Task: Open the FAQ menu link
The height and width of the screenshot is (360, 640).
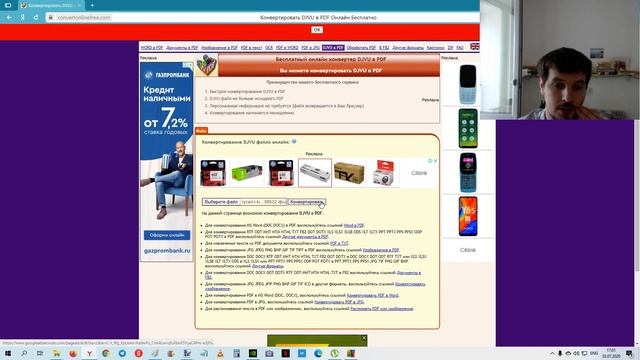Action: [x=460, y=48]
